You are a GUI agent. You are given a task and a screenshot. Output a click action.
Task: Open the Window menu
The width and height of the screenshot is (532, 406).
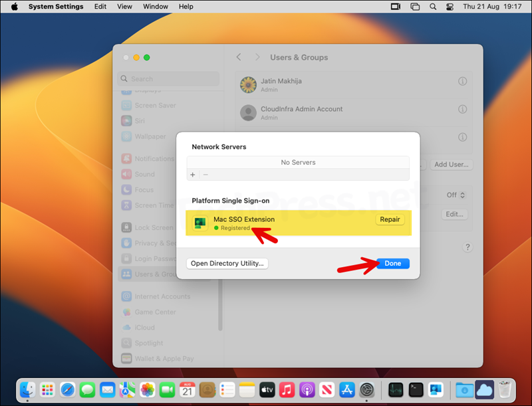[156, 7]
